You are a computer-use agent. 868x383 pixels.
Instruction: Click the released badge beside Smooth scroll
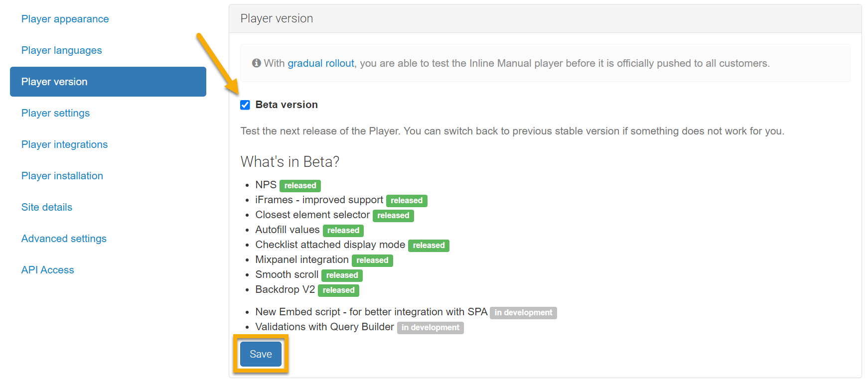342,275
